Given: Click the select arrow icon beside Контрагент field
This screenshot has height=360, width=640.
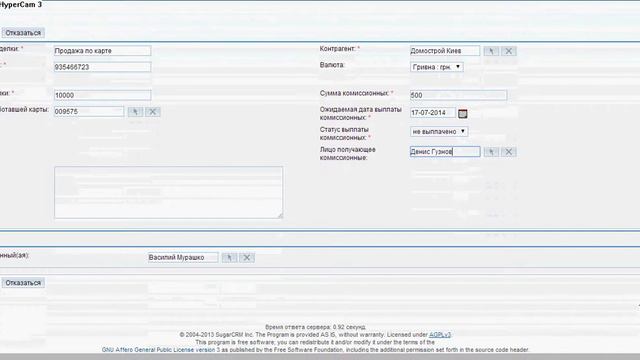Looking at the screenshot, I should [x=491, y=51].
